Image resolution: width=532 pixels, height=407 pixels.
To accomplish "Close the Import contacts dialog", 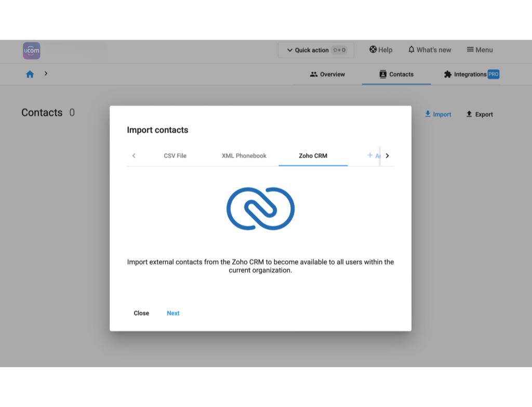I will (141, 313).
